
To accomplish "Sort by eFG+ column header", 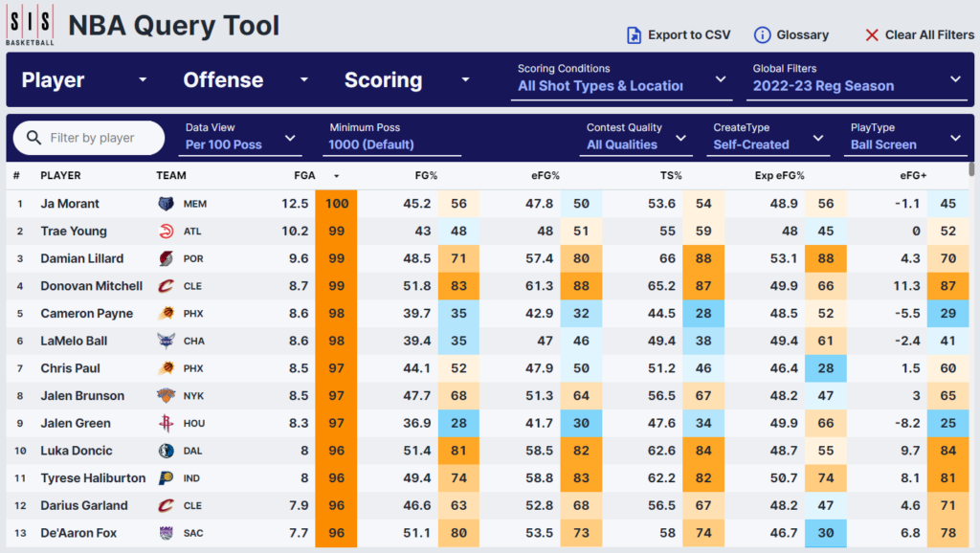I will 913,176.
